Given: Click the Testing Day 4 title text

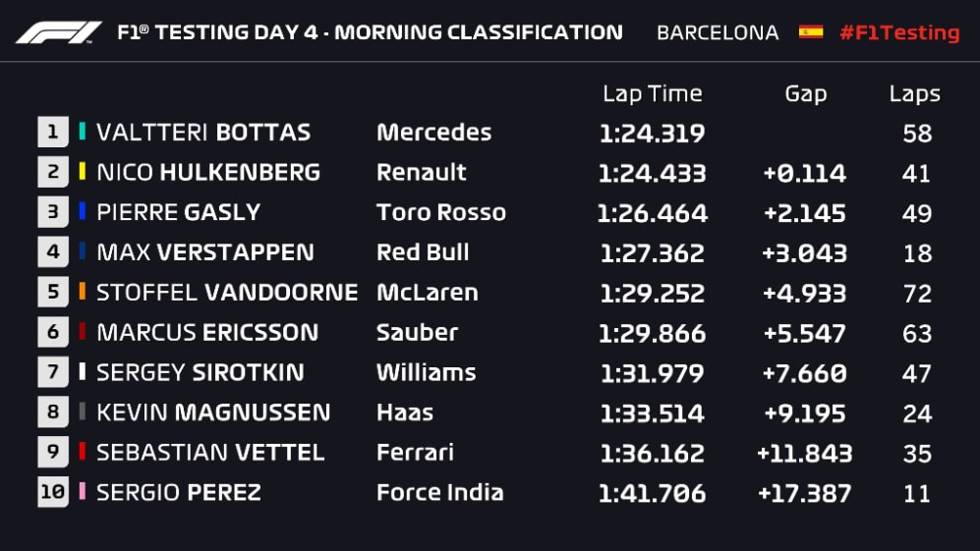Looking at the screenshot, I should coord(370,32).
